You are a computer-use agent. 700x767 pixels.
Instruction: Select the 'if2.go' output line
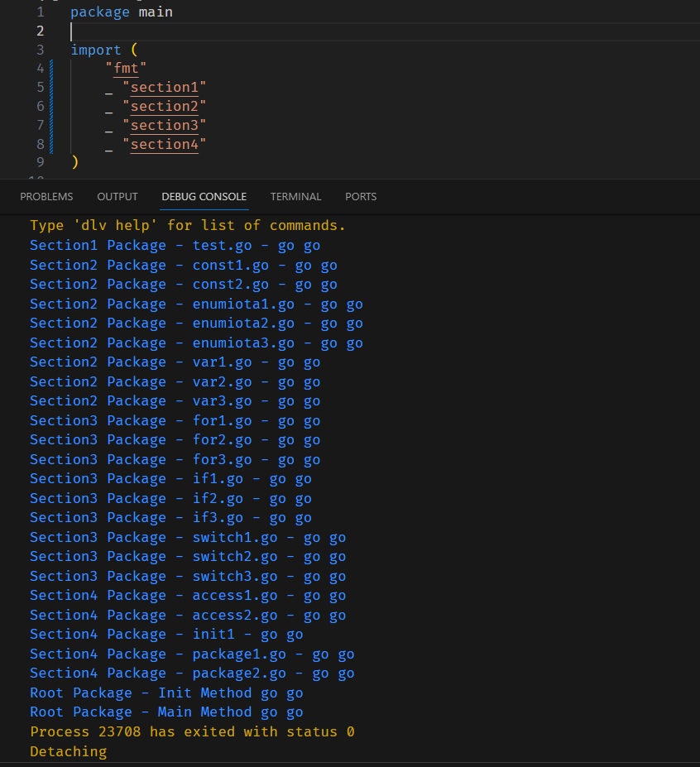coord(170,498)
